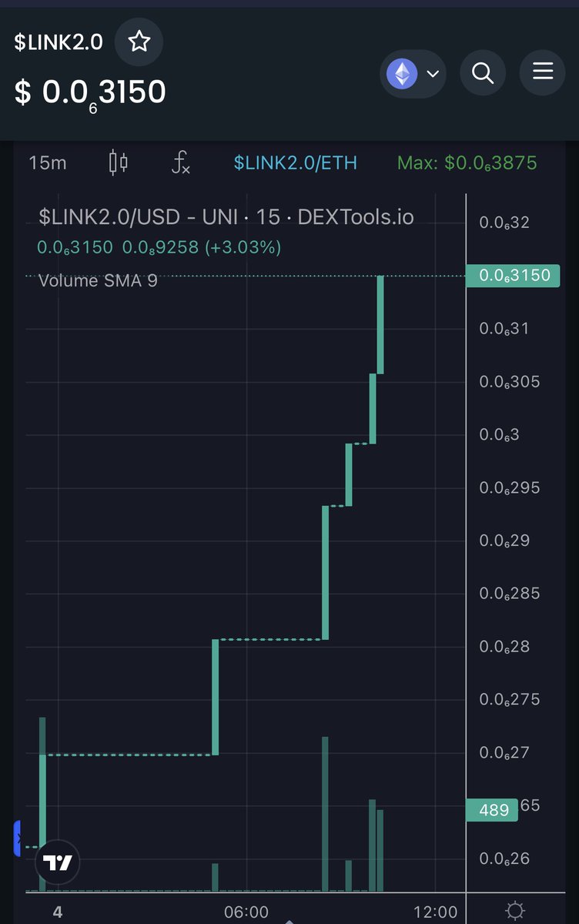Screen dimensions: 579x924
Task: Open the Ethereum network selector dropdown
Action: (x=413, y=74)
